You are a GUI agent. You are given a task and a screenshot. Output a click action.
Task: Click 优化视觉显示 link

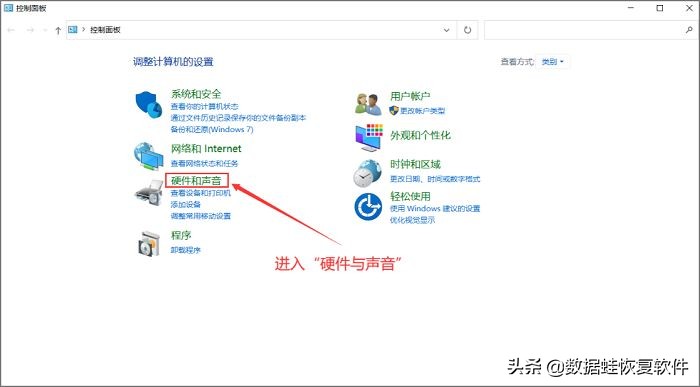(412, 220)
